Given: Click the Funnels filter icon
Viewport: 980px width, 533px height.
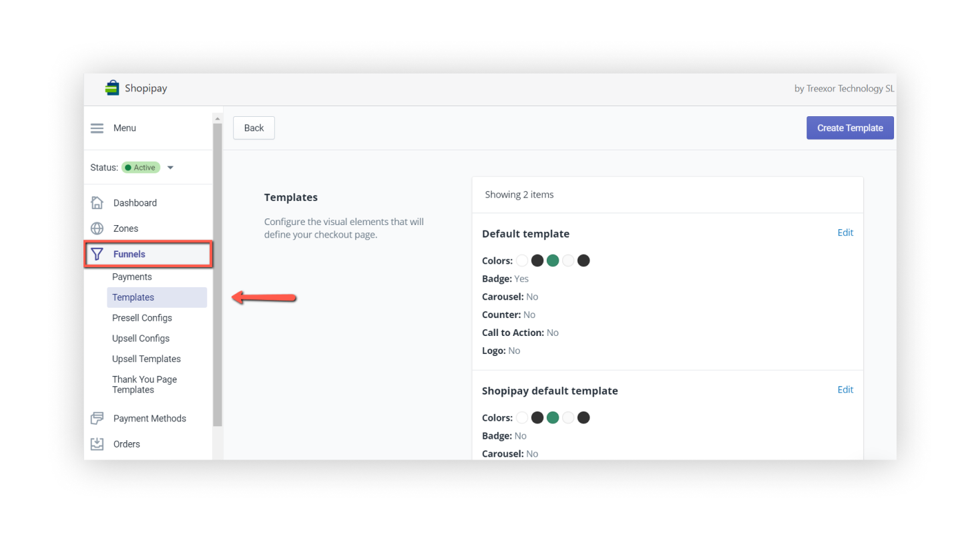Looking at the screenshot, I should [x=97, y=254].
